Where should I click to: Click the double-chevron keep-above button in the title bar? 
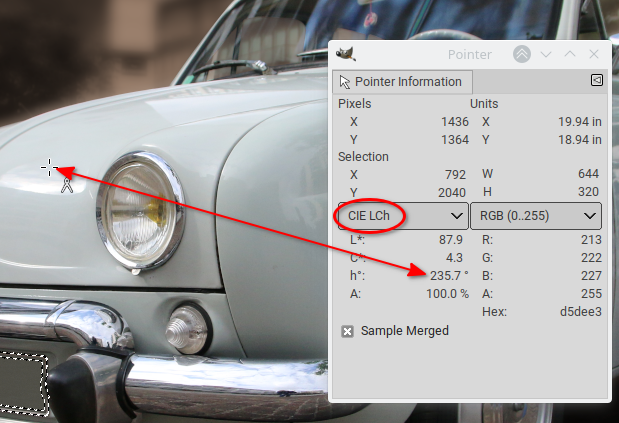(521, 54)
